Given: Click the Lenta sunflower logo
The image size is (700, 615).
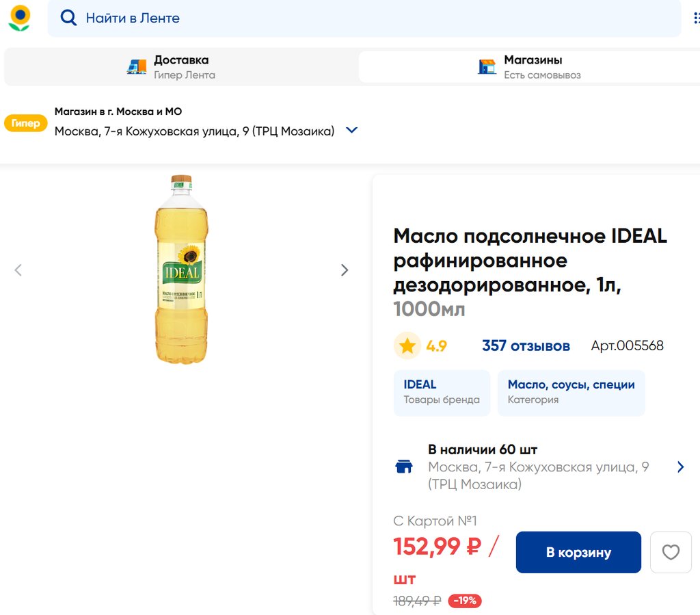Looking at the screenshot, I should coord(20,18).
